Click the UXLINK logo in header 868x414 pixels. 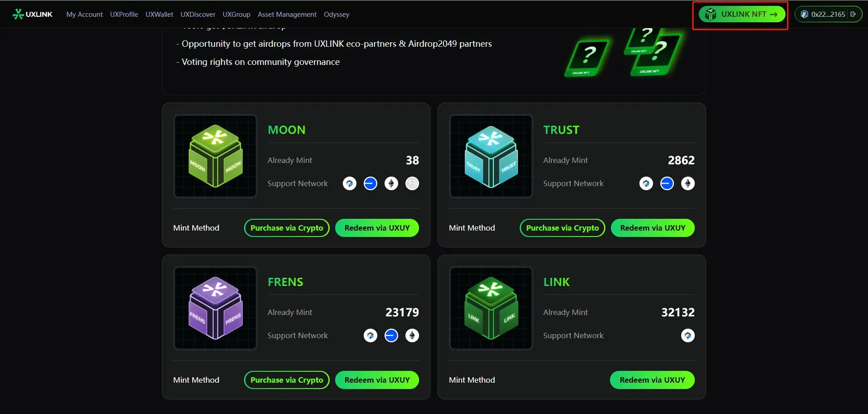[33, 15]
